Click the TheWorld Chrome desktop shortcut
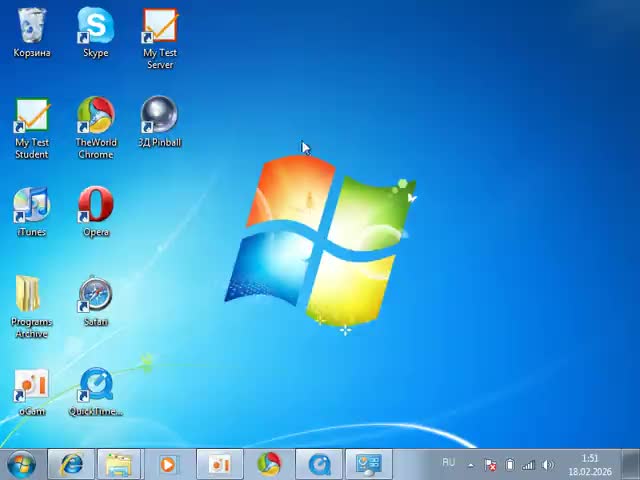640x480 pixels. (96, 116)
